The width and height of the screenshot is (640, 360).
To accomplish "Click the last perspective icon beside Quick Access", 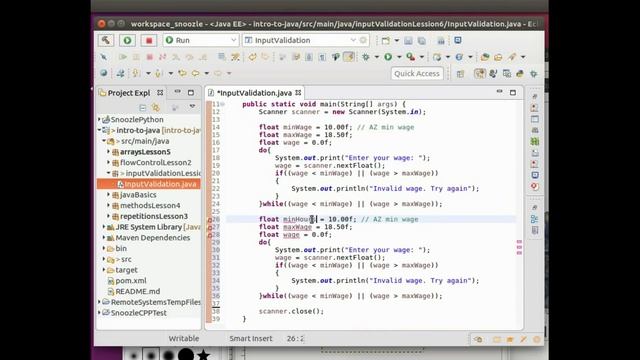I will pyautogui.click(x=533, y=73).
